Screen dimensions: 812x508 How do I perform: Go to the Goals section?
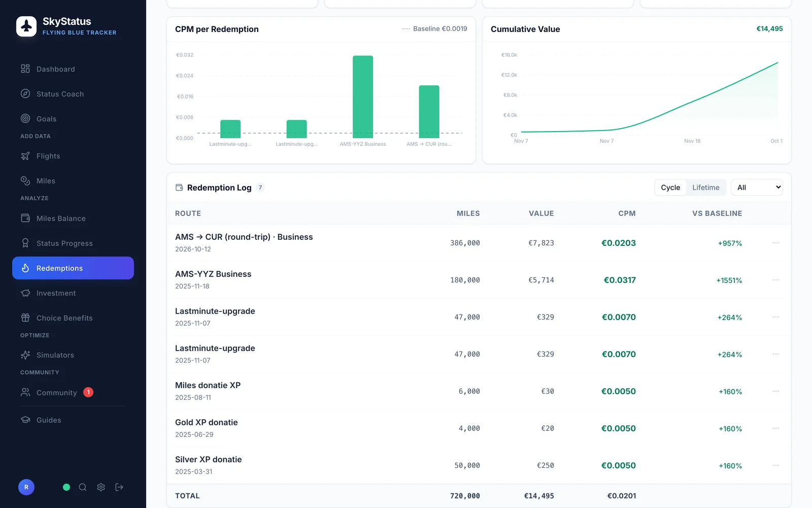pyautogui.click(x=73, y=119)
